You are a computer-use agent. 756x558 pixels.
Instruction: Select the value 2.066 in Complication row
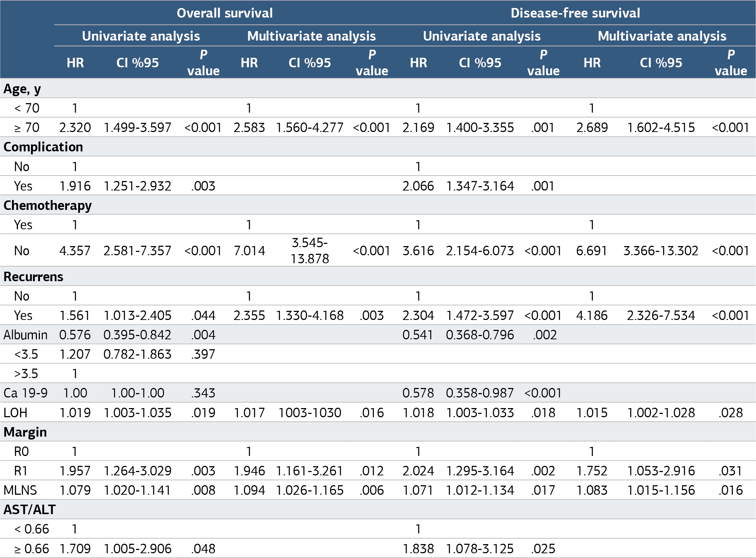click(x=418, y=186)
